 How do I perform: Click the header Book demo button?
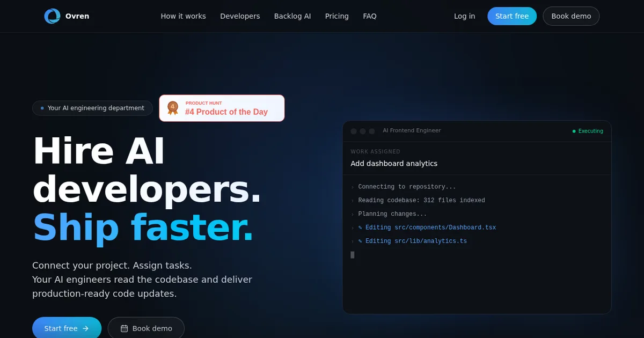pos(571,16)
